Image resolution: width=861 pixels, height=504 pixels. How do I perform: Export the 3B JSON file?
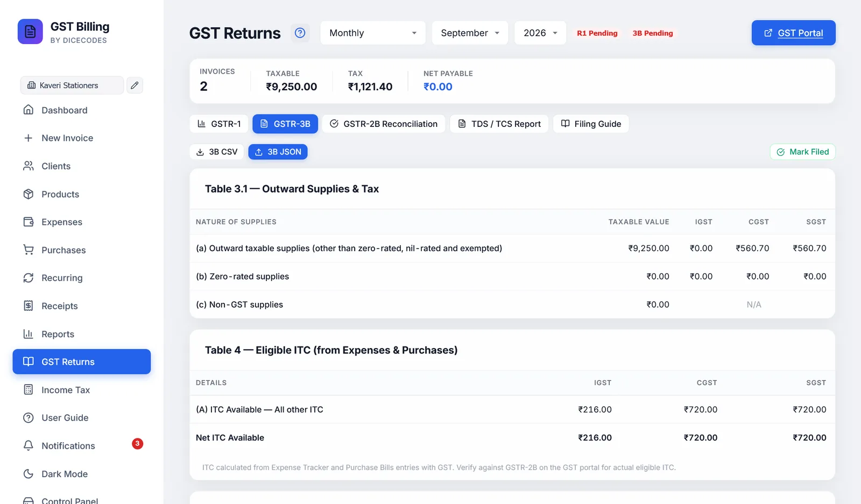coord(278,152)
